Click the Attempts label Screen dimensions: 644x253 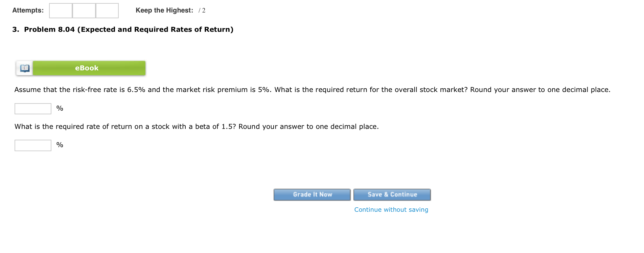(27, 10)
